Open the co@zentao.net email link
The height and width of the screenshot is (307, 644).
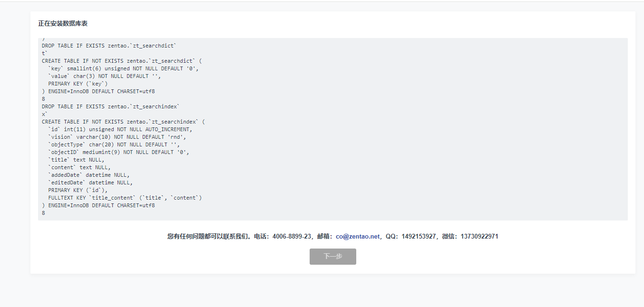pyautogui.click(x=358, y=236)
